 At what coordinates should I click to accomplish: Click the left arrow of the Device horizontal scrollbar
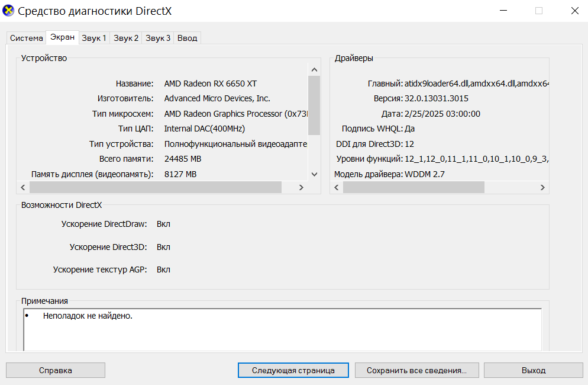pos(23,187)
